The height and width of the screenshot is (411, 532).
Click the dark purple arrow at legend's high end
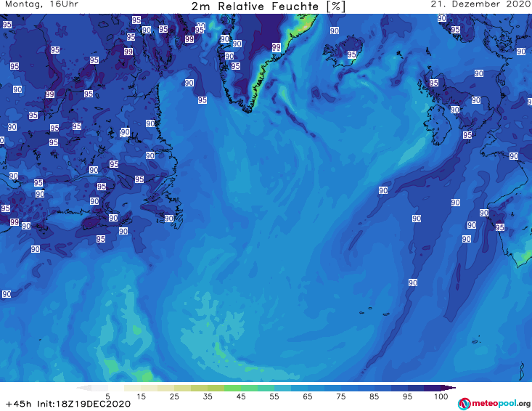[x=449, y=388]
